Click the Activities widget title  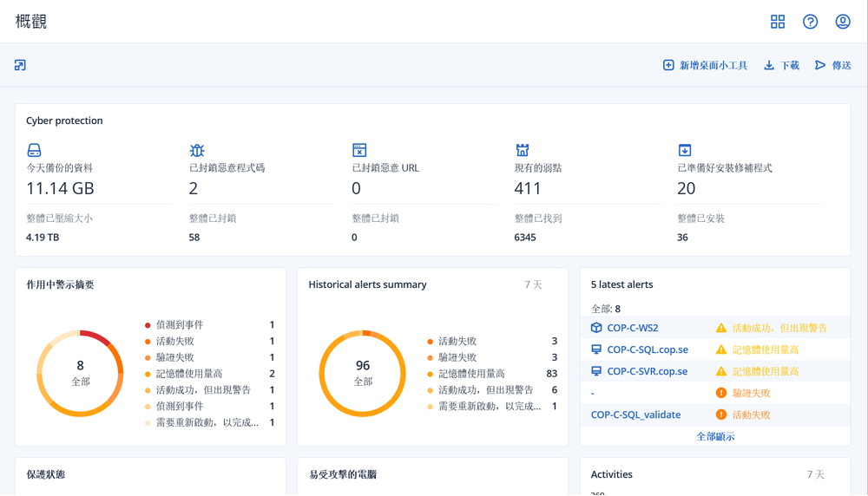[x=612, y=474]
